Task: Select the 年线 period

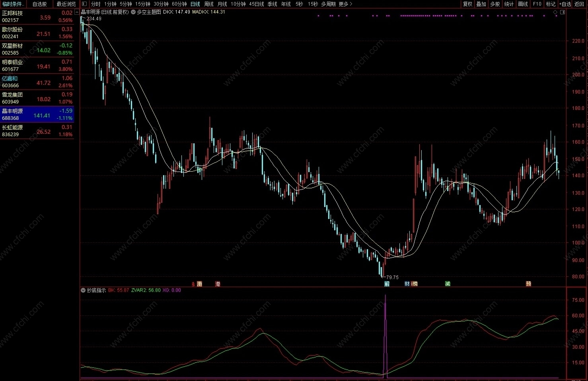Action: point(286,4)
